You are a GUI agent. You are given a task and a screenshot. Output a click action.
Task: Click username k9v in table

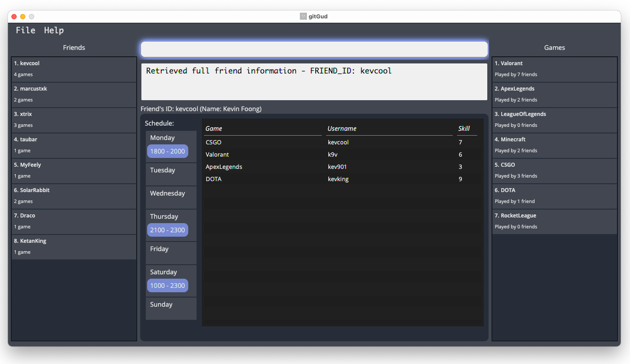(x=333, y=154)
